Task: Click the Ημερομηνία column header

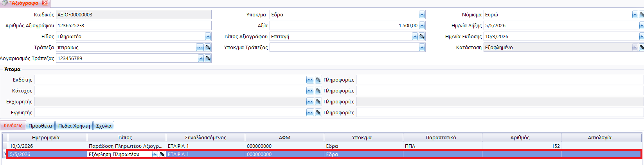Action: [x=46, y=138]
